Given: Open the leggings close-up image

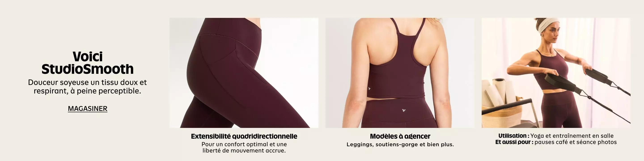Looking at the screenshot, I should click(244, 73).
